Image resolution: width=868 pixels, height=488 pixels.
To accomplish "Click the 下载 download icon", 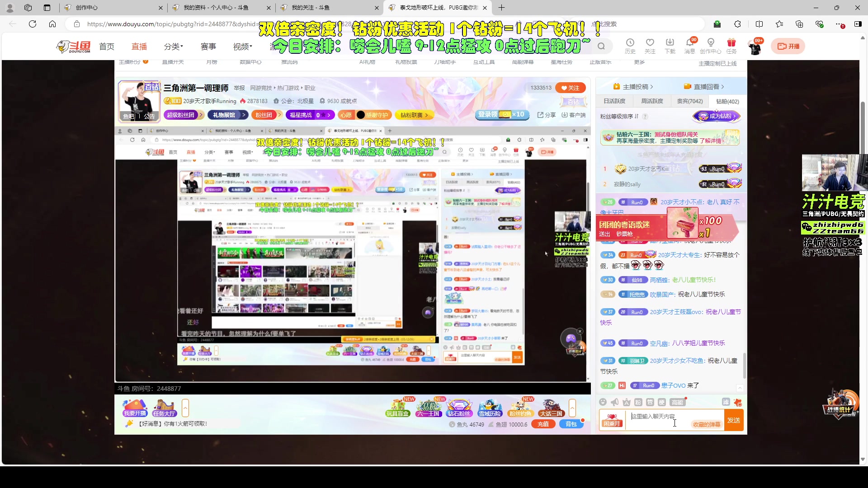I will 670,46.
